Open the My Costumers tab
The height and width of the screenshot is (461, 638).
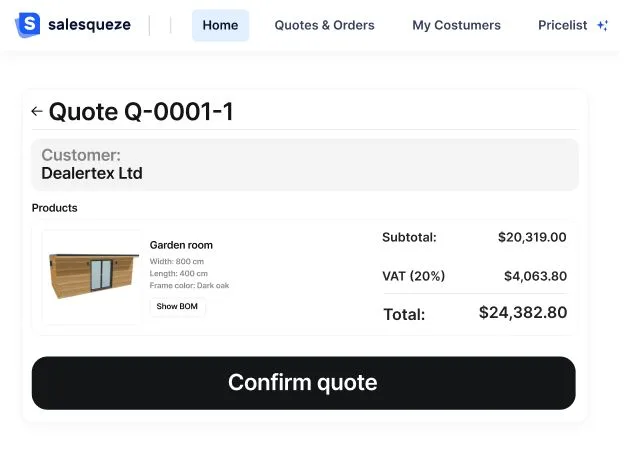coord(456,25)
